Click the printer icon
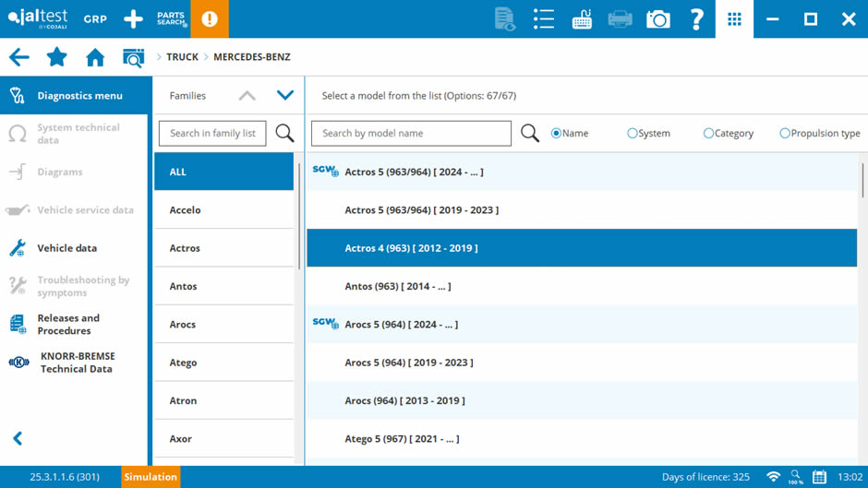 tap(620, 18)
